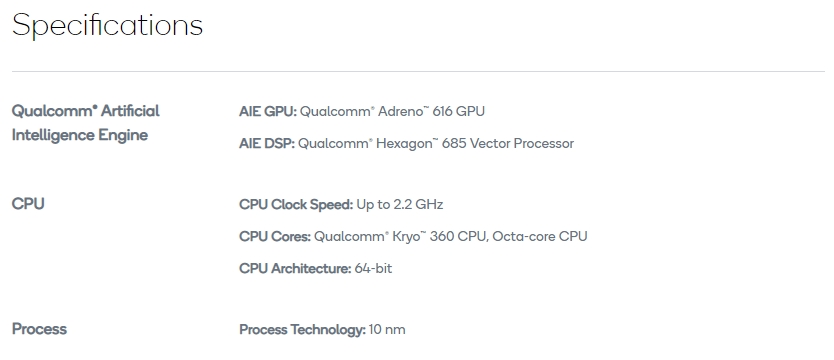Select the Up to 2.2 GHz value
Image resolution: width=834 pixels, height=360 pixels.
pos(399,205)
